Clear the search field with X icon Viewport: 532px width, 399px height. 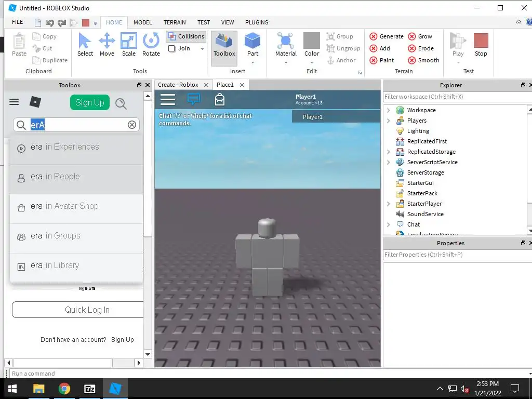pyautogui.click(x=131, y=125)
